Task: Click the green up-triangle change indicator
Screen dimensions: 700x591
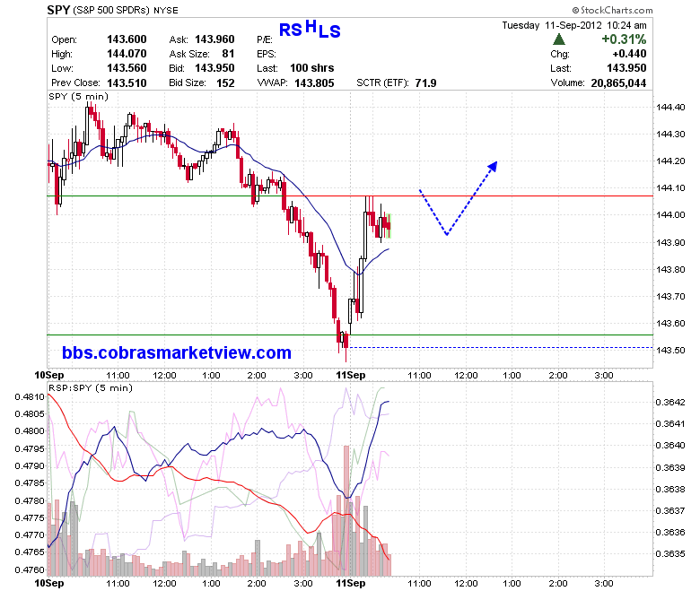Action: (559, 39)
